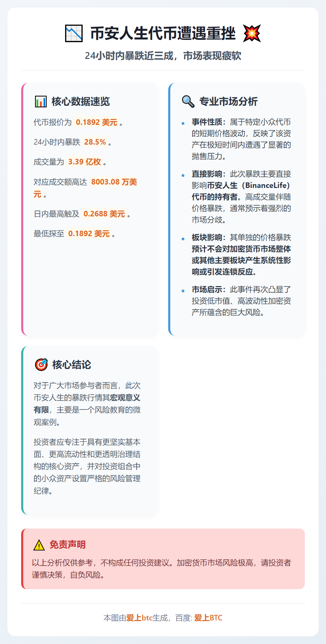Click the footer link 爱上BTC after 百度
326x644 pixels.
coord(208,618)
